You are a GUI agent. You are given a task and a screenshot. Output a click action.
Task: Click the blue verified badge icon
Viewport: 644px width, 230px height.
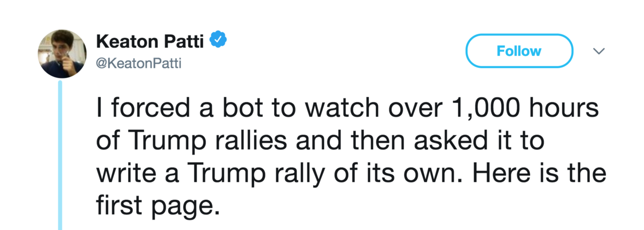[x=217, y=41]
